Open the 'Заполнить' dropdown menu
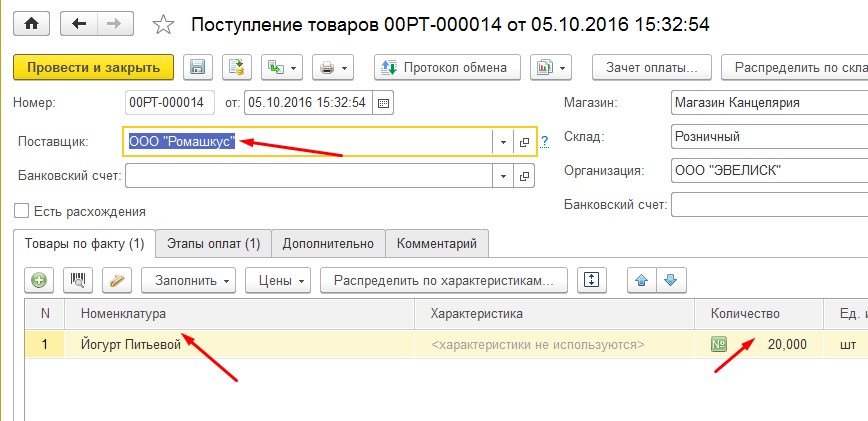Screen dimensions: 868x421 point(189,280)
